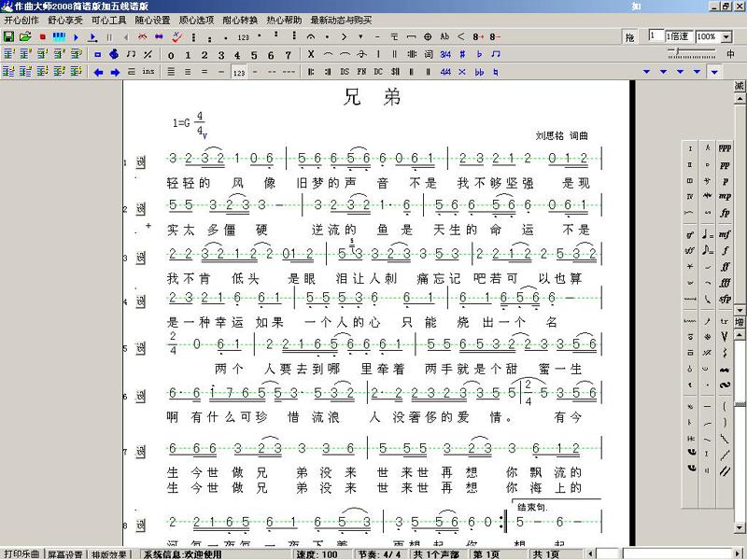Toggle the 拖 drag mode button
This screenshot has height=560, width=747.
(x=629, y=37)
